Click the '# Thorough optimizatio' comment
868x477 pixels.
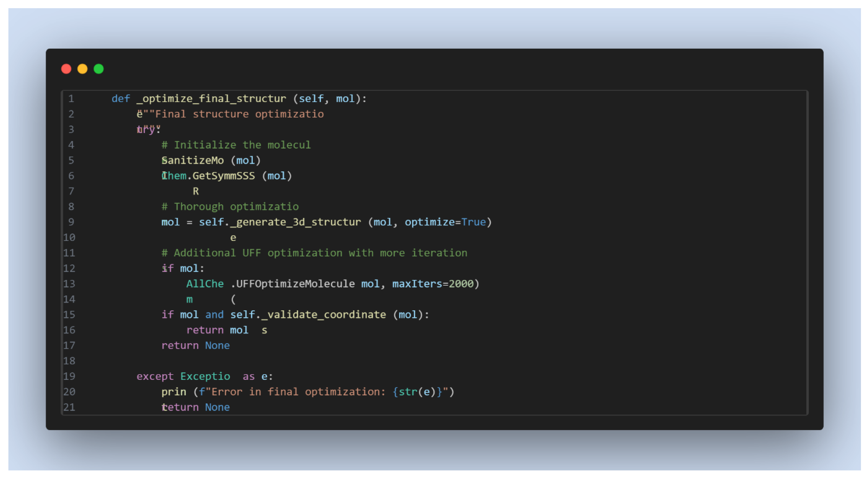tap(230, 206)
